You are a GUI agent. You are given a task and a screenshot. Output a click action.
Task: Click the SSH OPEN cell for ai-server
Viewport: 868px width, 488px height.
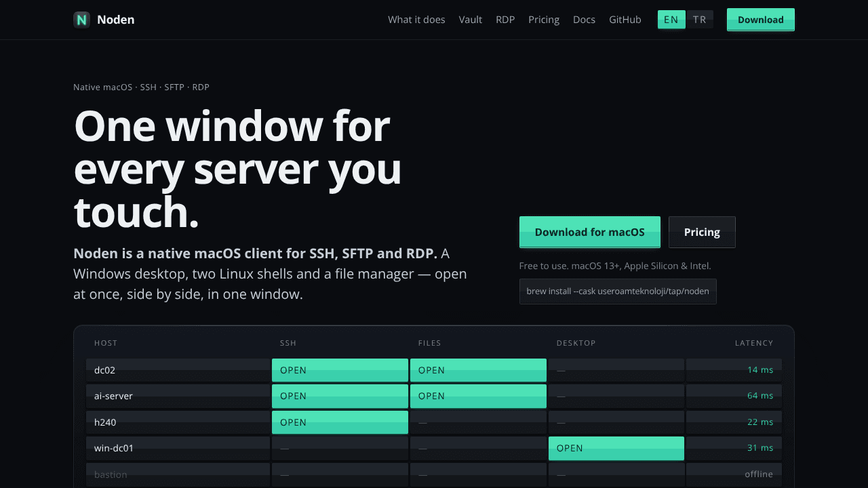coord(340,396)
